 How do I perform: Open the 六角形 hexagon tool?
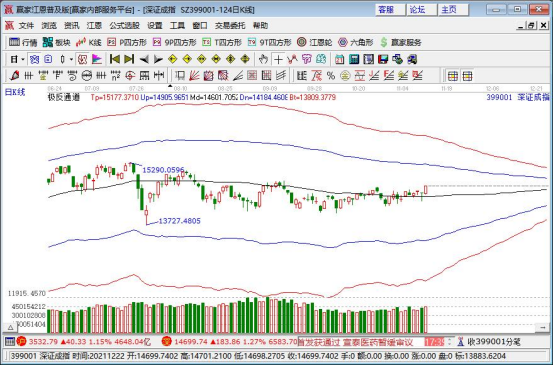click(x=356, y=42)
